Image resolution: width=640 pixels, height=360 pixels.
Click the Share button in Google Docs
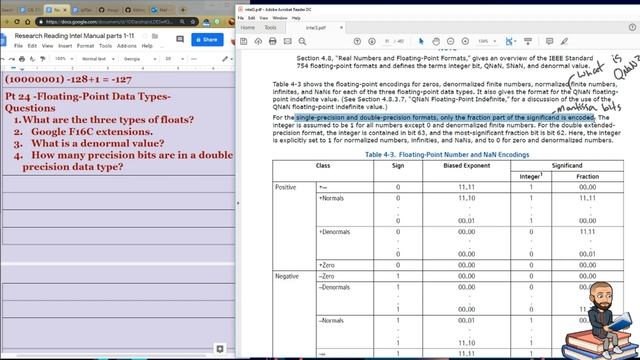coord(207,40)
